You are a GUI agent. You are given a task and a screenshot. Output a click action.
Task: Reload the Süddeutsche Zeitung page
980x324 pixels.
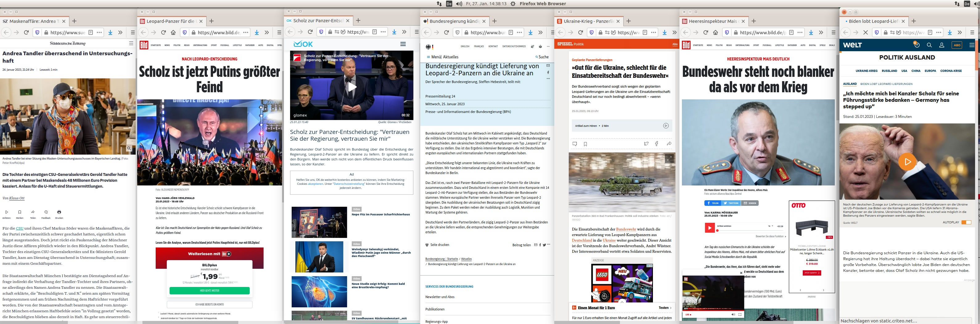pyautogui.click(x=26, y=32)
